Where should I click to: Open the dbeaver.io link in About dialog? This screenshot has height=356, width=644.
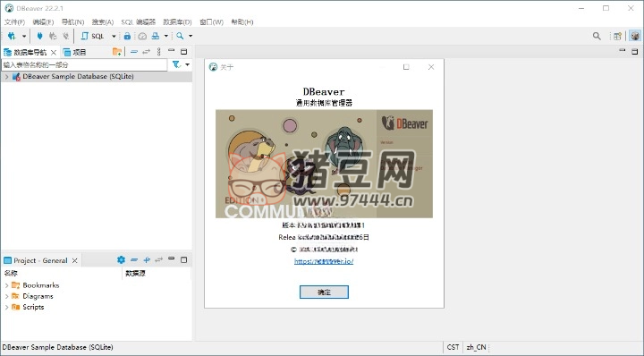tap(324, 261)
